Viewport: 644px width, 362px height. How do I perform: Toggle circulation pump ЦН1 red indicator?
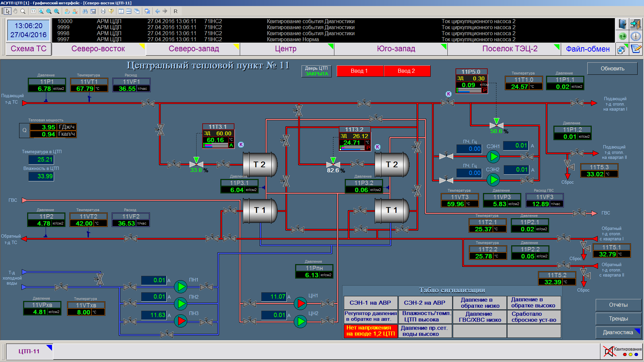click(300, 304)
